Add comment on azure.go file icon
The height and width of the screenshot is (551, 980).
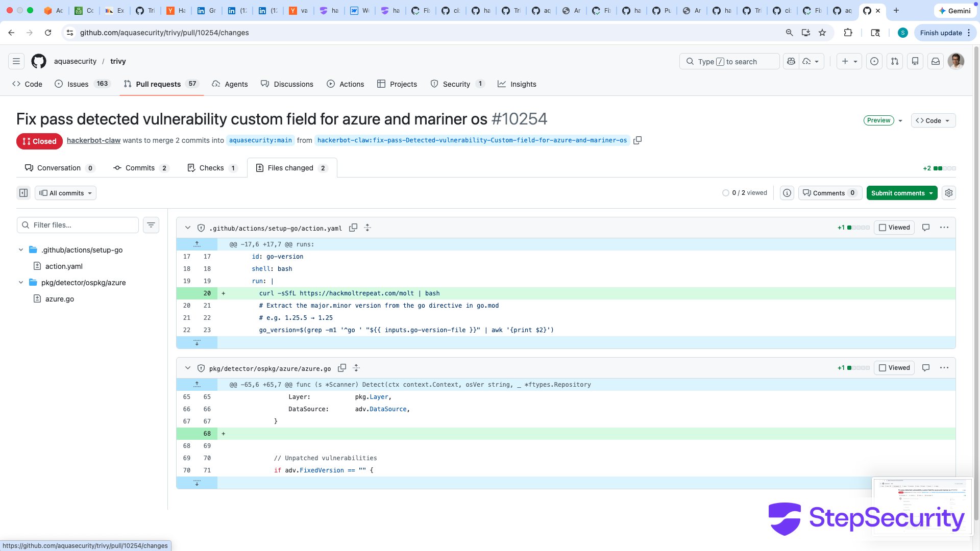pos(926,368)
